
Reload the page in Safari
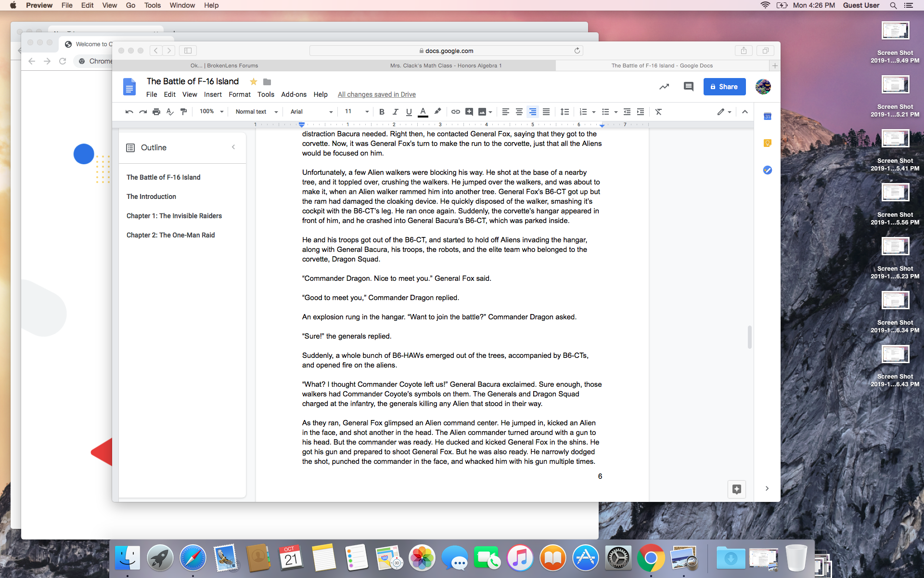pos(577,51)
